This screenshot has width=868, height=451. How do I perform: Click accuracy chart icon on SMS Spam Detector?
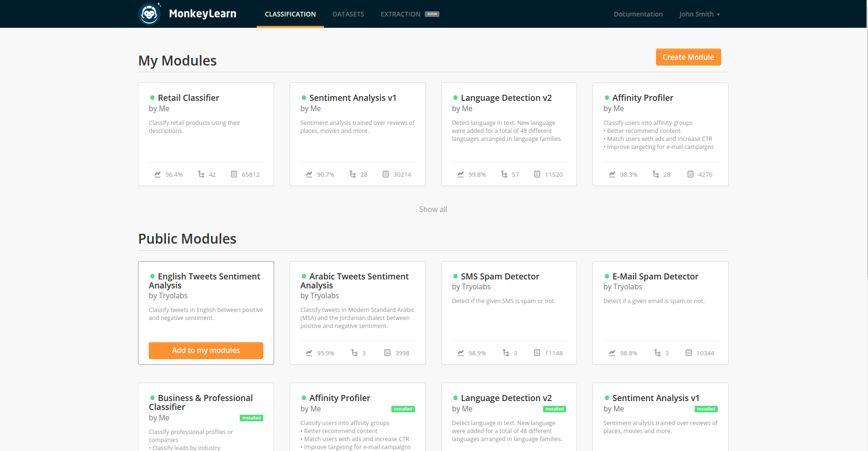coord(461,353)
